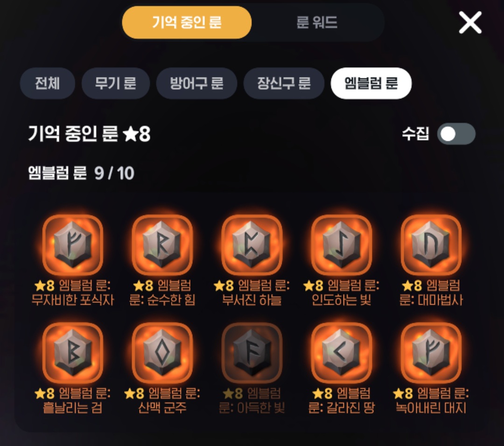The height and width of the screenshot is (446, 504).
Task: Filter by 전체 category
Action: pos(47,83)
